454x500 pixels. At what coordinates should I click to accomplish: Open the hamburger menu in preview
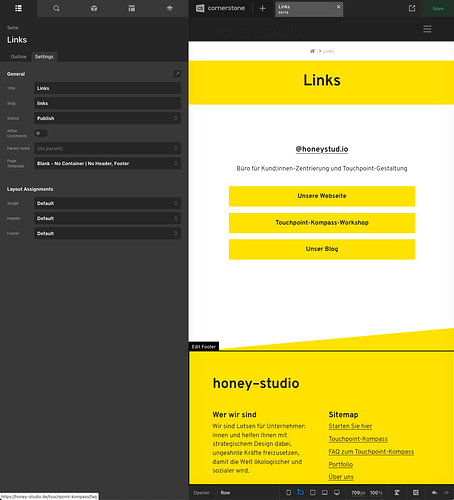(427, 29)
